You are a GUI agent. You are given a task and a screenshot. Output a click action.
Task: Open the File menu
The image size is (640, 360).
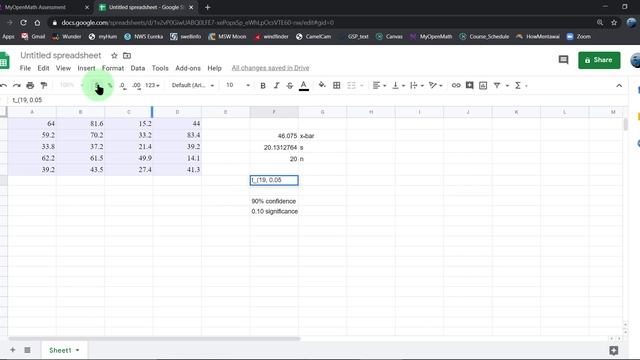point(25,68)
